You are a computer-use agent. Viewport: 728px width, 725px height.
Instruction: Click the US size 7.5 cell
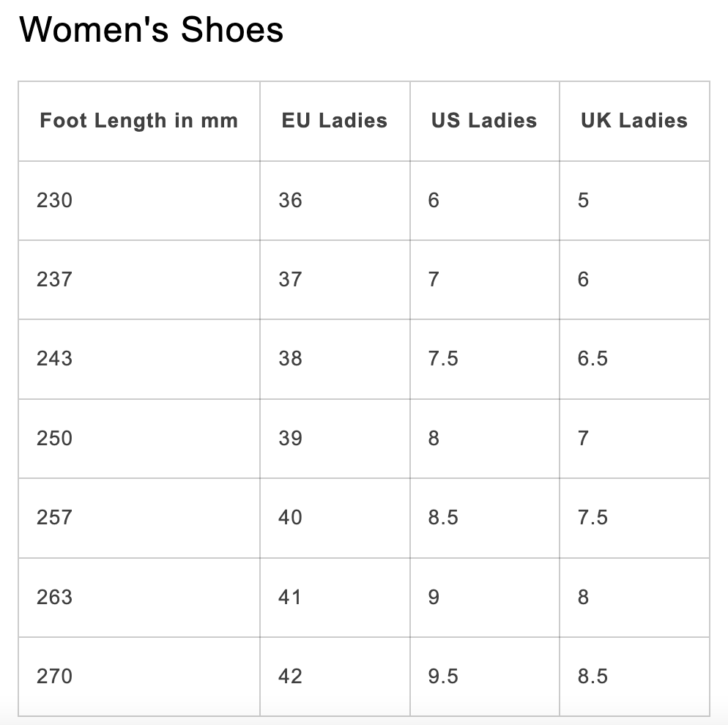[485, 359]
